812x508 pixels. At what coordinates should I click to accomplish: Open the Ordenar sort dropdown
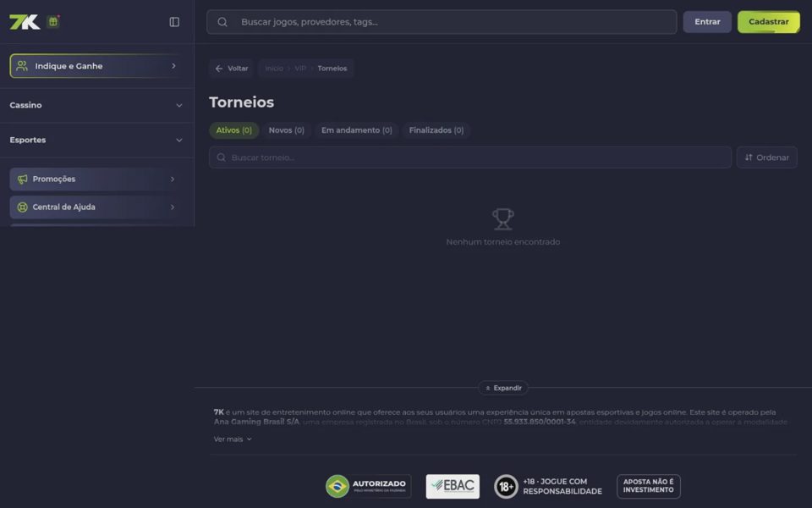tap(767, 157)
